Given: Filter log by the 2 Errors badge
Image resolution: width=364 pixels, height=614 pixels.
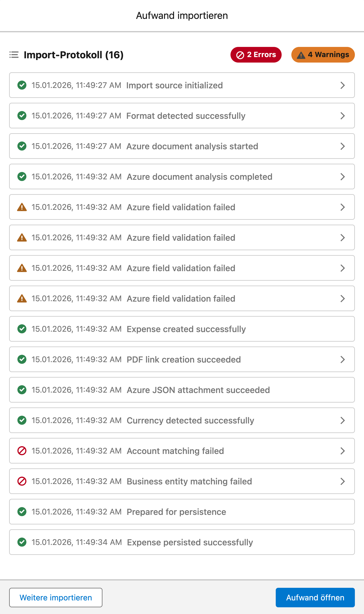Looking at the screenshot, I should click(256, 55).
